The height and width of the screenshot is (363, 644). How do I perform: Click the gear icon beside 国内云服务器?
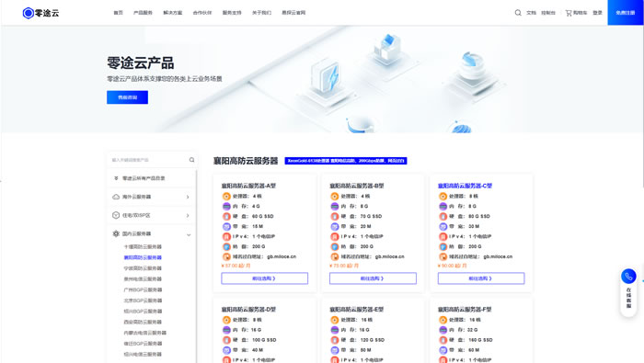(x=116, y=233)
